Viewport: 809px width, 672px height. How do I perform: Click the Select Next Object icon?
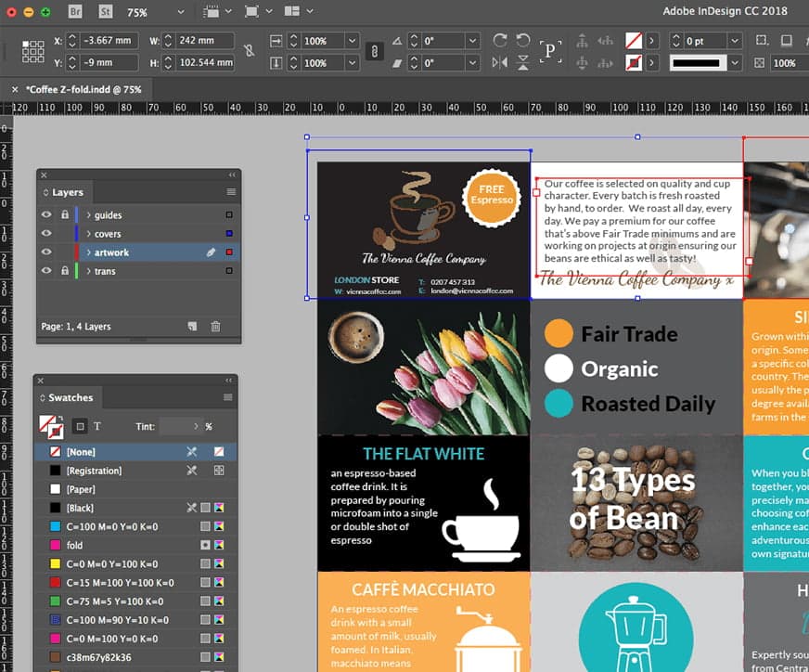pyautogui.click(x=605, y=62)
